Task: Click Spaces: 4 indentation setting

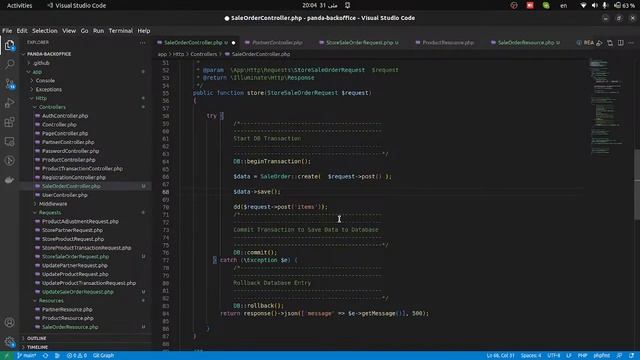Action: pyautogui.click(x=531, y=356)
